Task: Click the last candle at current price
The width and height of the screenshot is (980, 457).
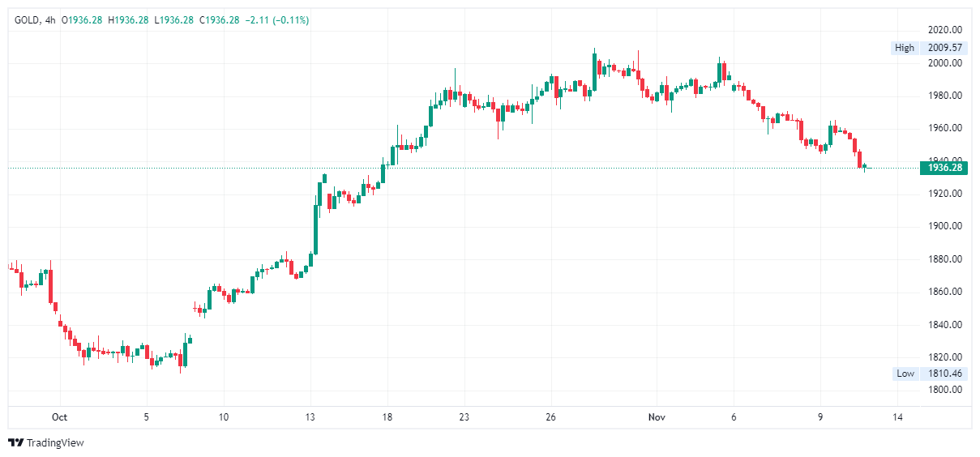Action: click(x=865, y=168)
